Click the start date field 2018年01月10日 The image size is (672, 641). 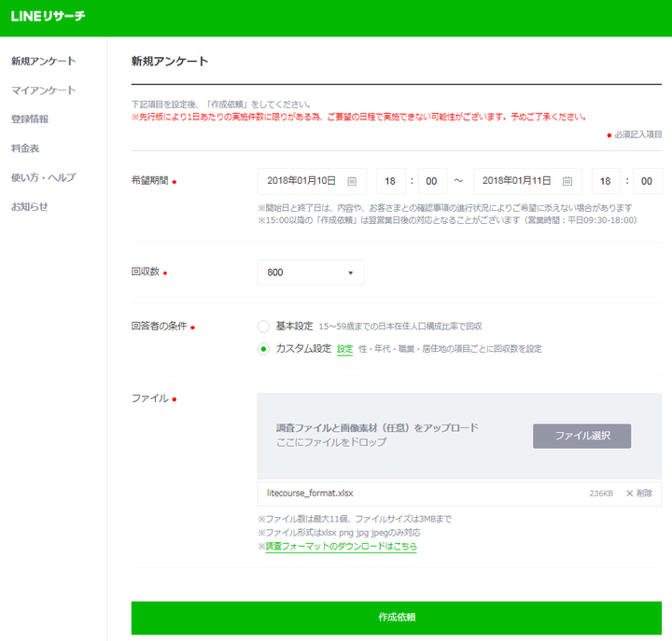point(301,181)
